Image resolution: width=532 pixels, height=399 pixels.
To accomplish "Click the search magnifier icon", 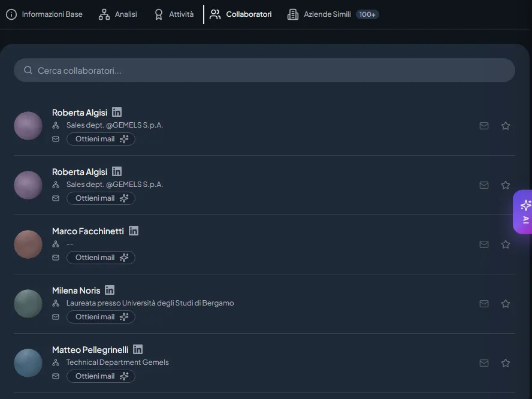I will tap(28, 70).
